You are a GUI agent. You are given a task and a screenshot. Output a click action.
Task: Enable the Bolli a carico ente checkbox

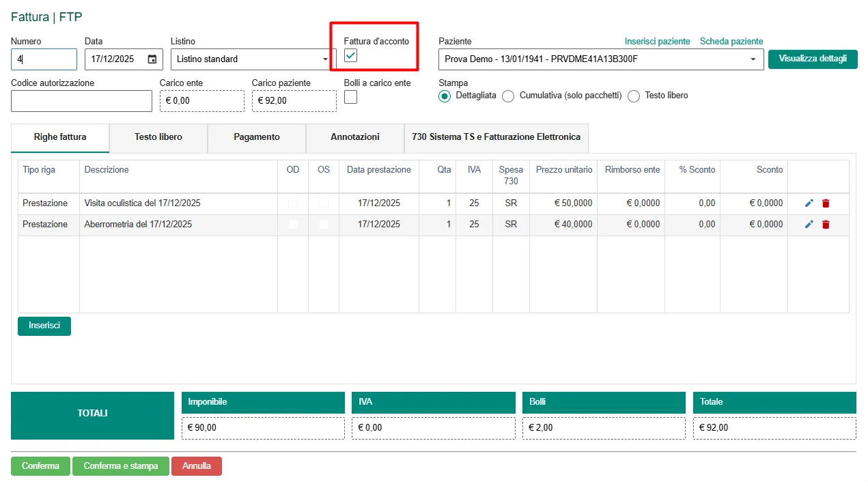click(x=350, y=98)
